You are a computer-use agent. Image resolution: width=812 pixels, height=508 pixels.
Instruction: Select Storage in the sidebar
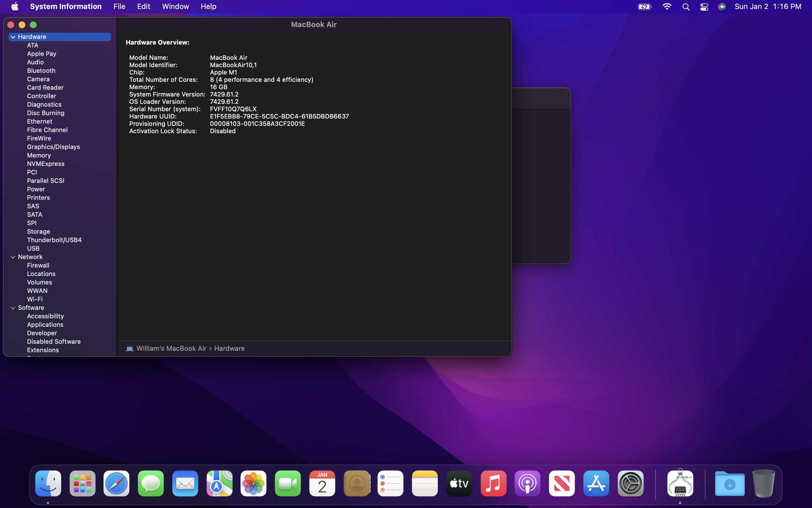click(38, 231)
